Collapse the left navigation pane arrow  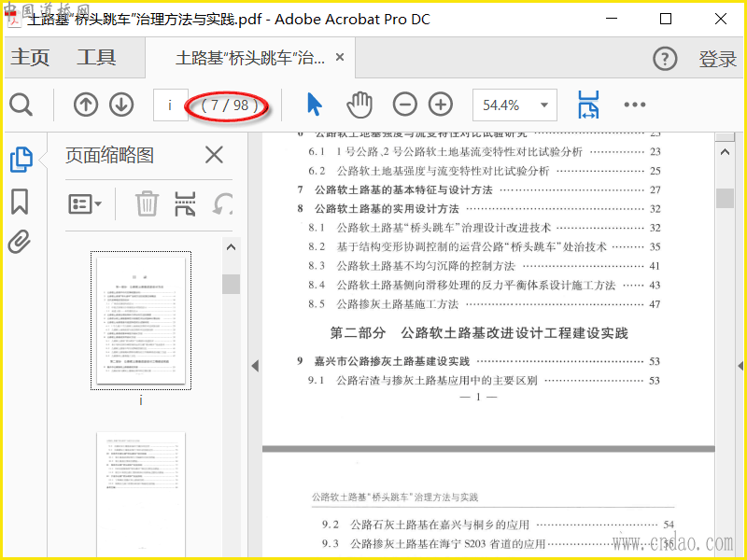pyautogui.click(x=255, y=366)
